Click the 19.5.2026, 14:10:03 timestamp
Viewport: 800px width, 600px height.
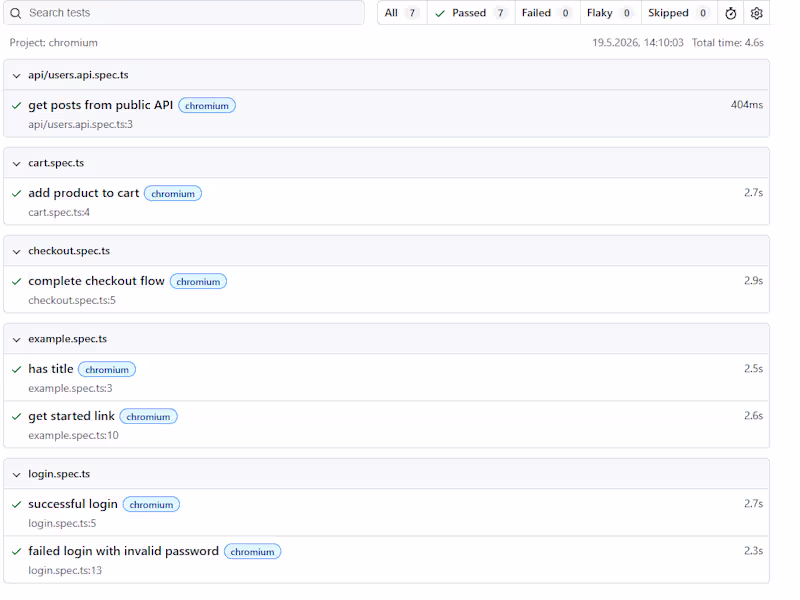point(638,43)
